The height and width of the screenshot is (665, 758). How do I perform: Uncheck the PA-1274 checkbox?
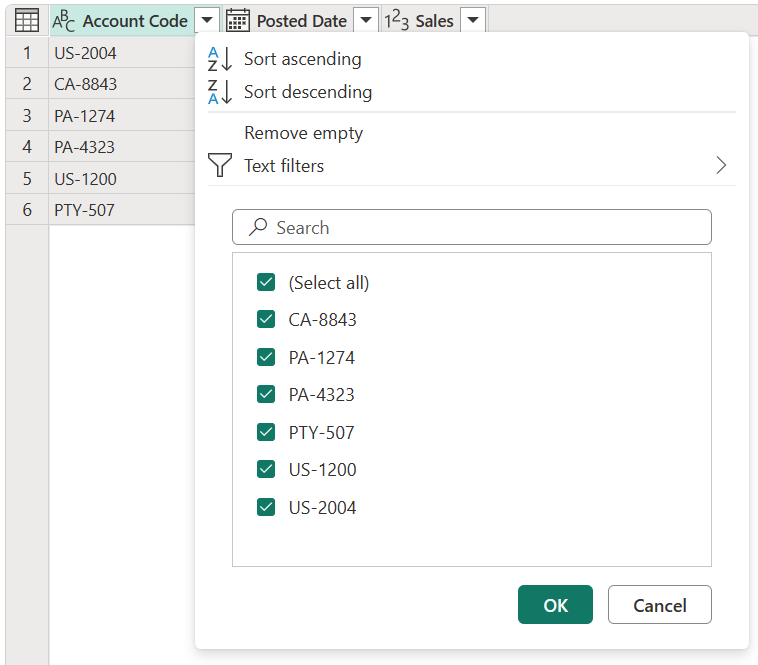tap(266, 357)
